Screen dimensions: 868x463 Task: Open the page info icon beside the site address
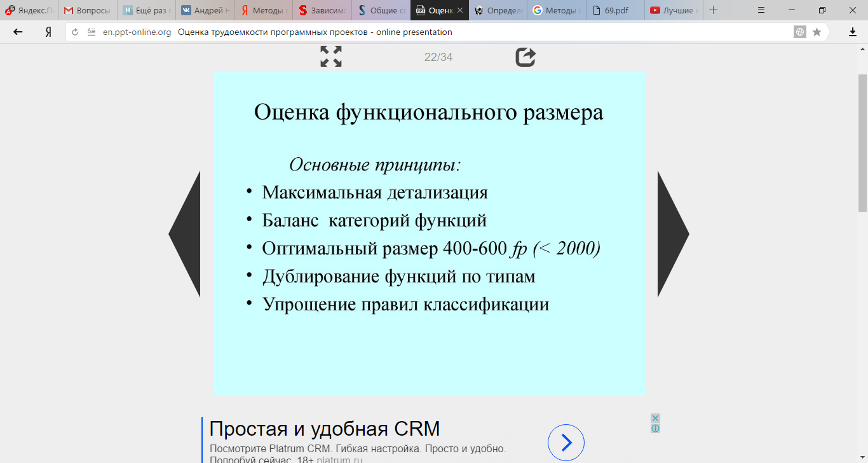click(91, 32)
